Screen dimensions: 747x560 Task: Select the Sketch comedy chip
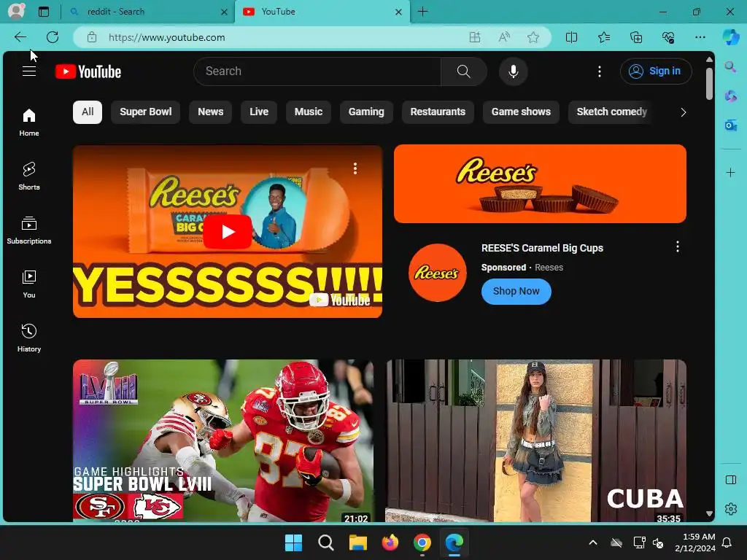click(611, 112)
